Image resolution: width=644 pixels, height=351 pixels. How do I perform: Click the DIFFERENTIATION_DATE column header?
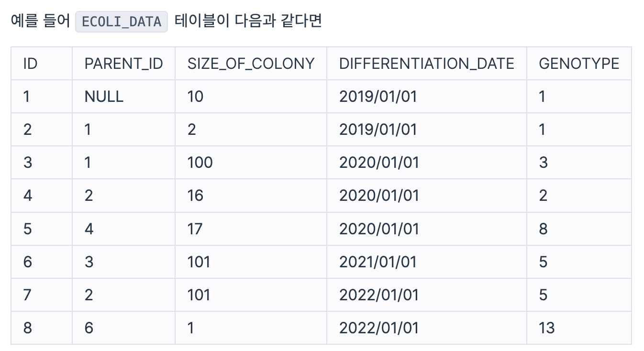coord(427,63)
